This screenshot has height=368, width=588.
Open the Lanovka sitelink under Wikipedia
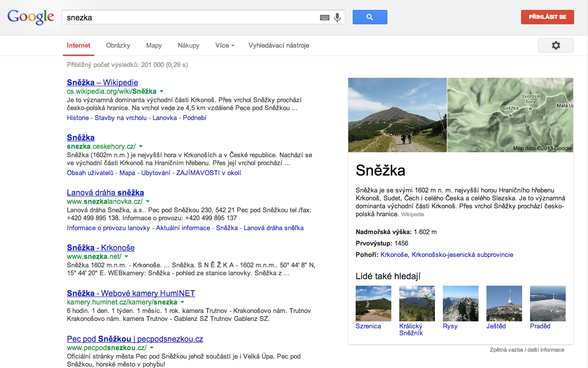pyautogui.click(x=164, y=118)
